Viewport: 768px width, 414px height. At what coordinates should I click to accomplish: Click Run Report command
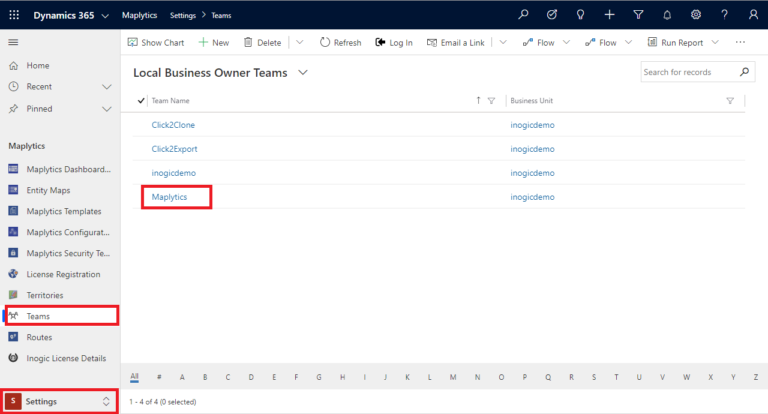click(x=675, y=43)
